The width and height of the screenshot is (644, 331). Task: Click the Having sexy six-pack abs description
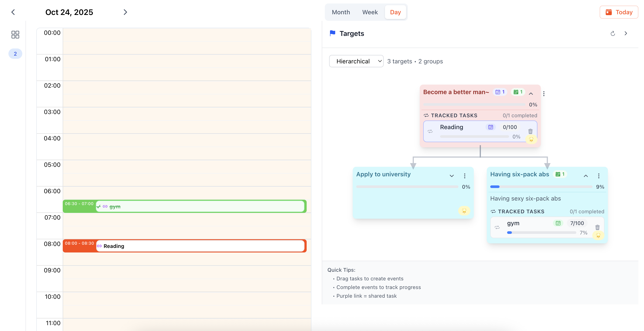[x=525, y=198]
